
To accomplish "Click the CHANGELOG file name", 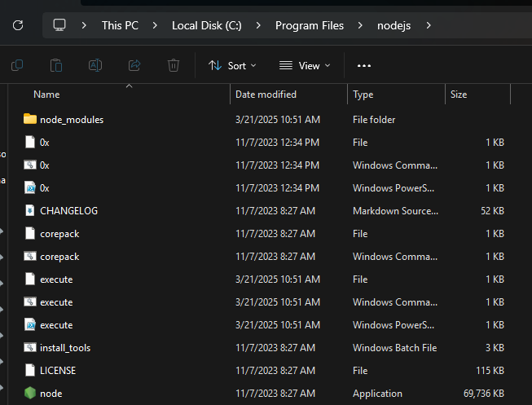I will point(69,211).
